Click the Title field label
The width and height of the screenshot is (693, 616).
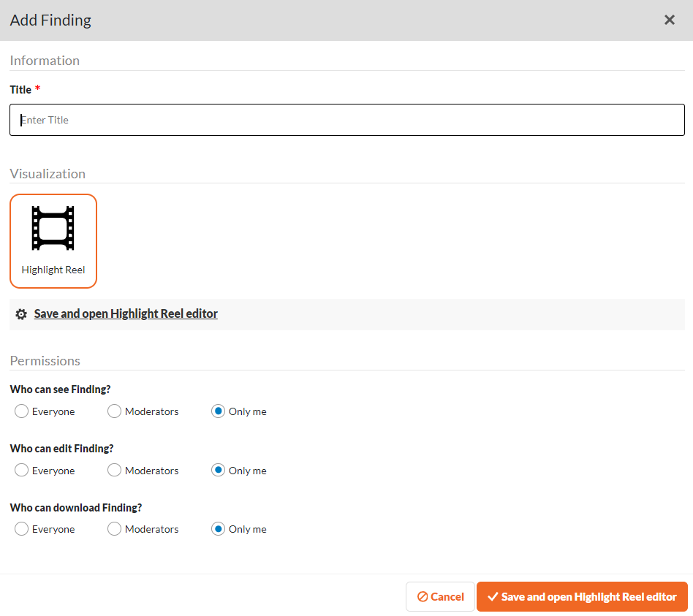pos(20,90)
